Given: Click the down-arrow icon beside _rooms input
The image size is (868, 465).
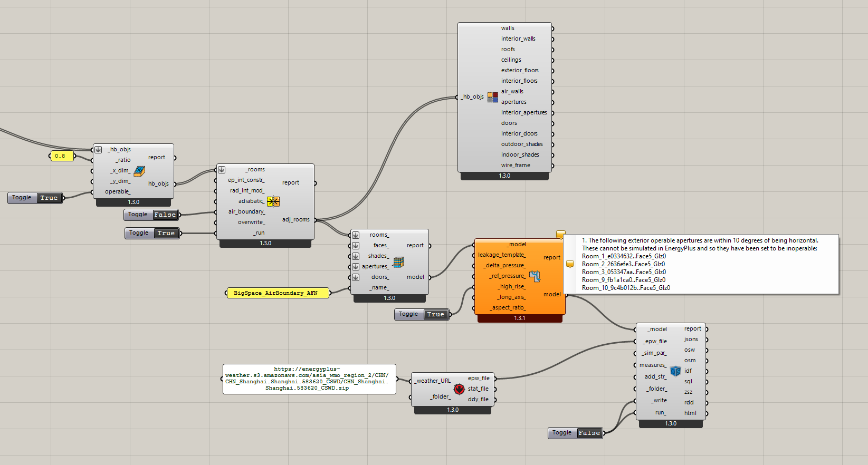Looking at the screenshot, I should coord(222,170).
